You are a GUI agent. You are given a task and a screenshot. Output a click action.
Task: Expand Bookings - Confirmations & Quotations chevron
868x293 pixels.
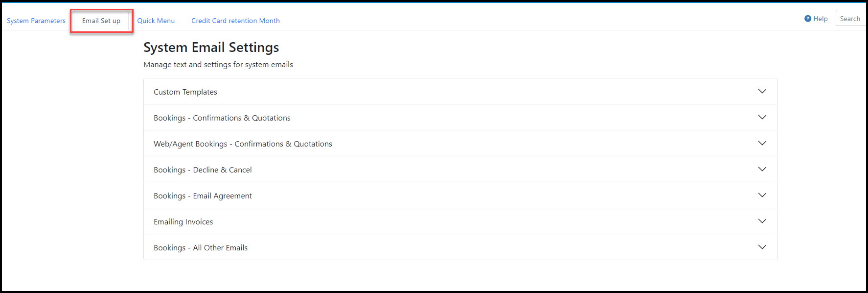762,117
